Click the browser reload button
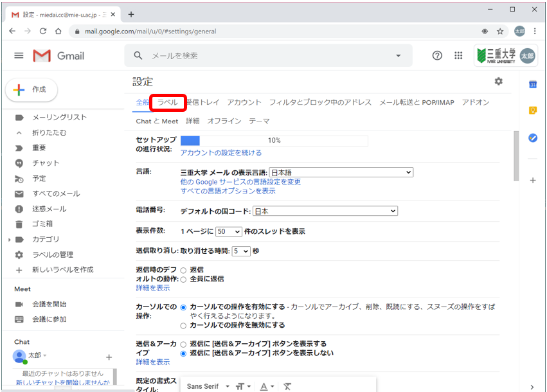This screenshot has width=547, height=392. point(43,31)
